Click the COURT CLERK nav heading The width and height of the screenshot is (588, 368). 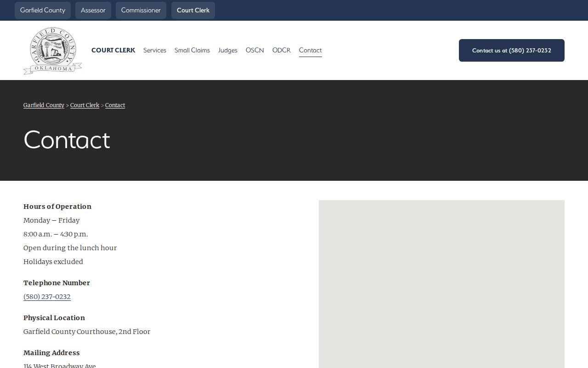(113, 50)
